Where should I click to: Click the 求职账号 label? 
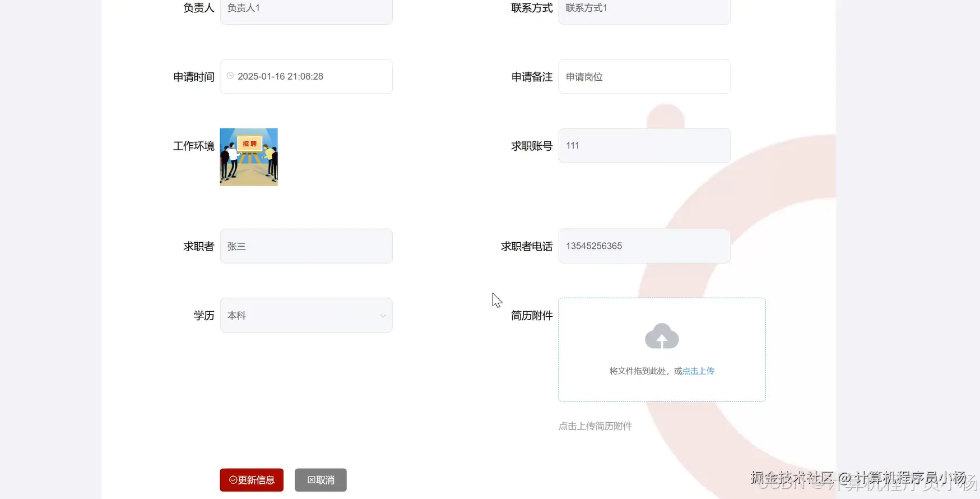tap(532, 146)
